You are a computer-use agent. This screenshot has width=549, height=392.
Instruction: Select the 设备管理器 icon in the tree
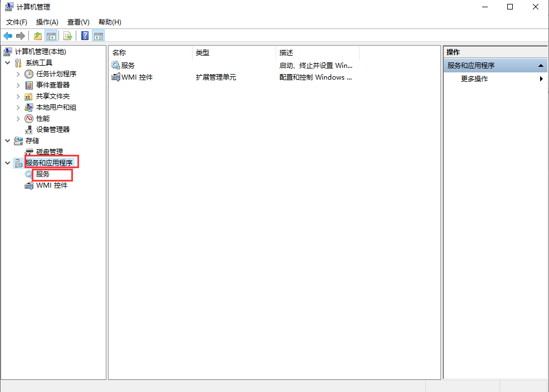tap(29, 130)
